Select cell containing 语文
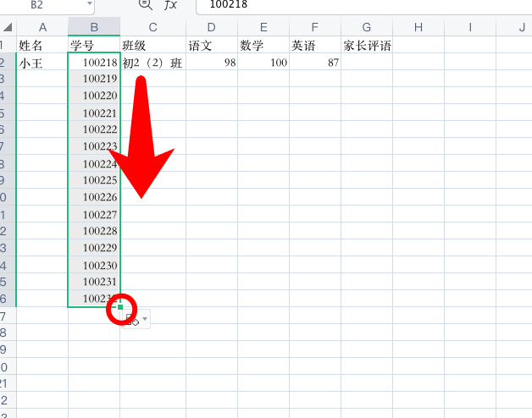 (212, 45)
